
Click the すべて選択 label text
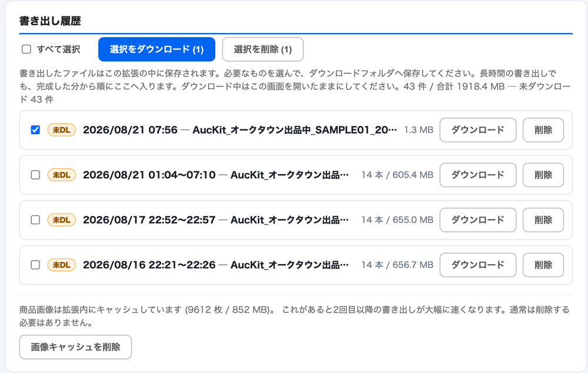point(58,49)
